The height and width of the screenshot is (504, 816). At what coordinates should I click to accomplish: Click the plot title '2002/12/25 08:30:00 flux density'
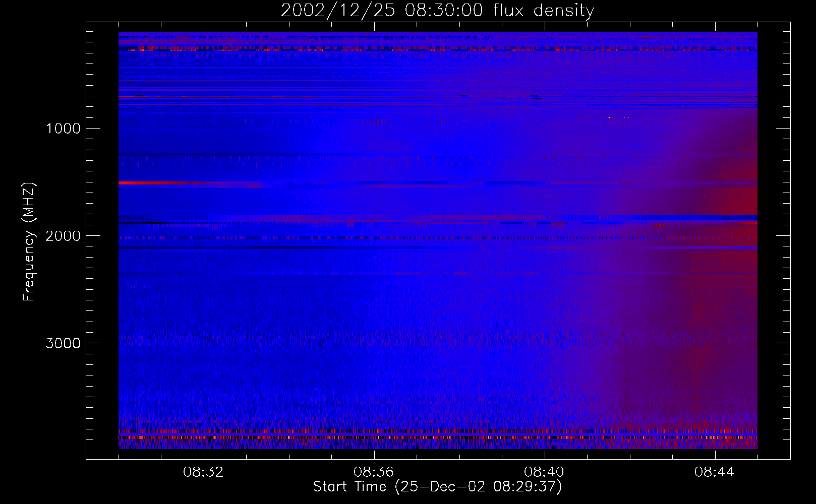tap(438, 11)
